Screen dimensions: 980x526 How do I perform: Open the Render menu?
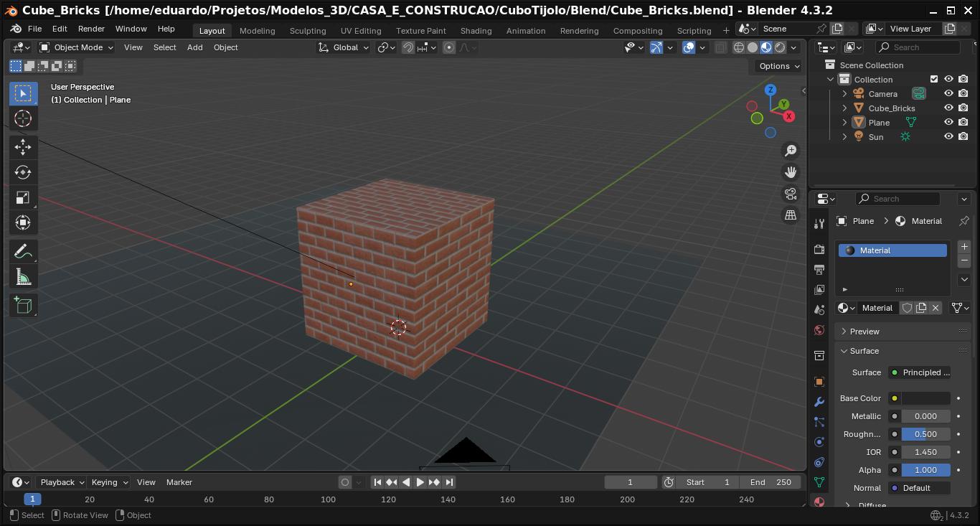click(91, 29)
